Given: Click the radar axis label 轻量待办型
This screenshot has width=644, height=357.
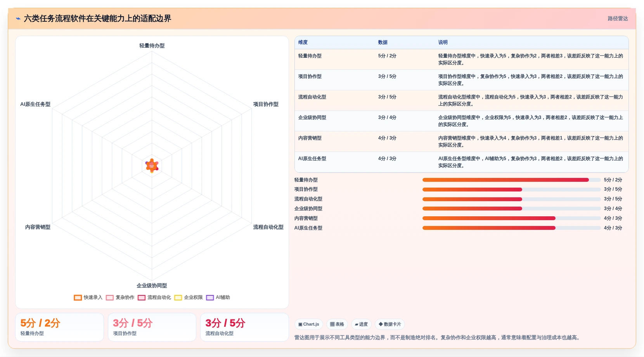Looking at the screenshot, I should [152, 46].
